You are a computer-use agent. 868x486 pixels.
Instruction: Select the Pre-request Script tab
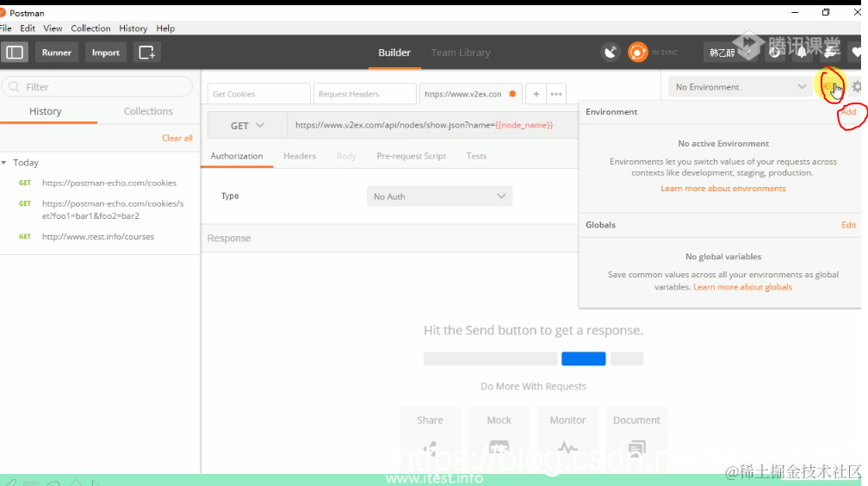click(x=411, y=156)
